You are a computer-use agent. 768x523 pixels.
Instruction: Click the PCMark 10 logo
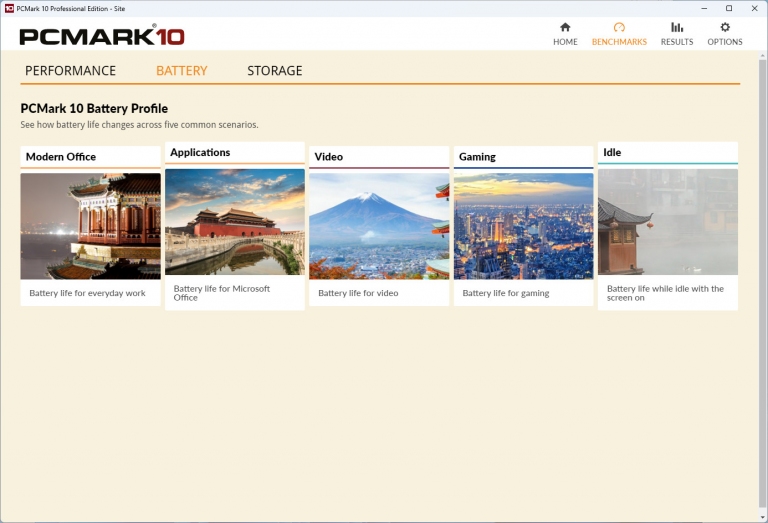point(102,37)
